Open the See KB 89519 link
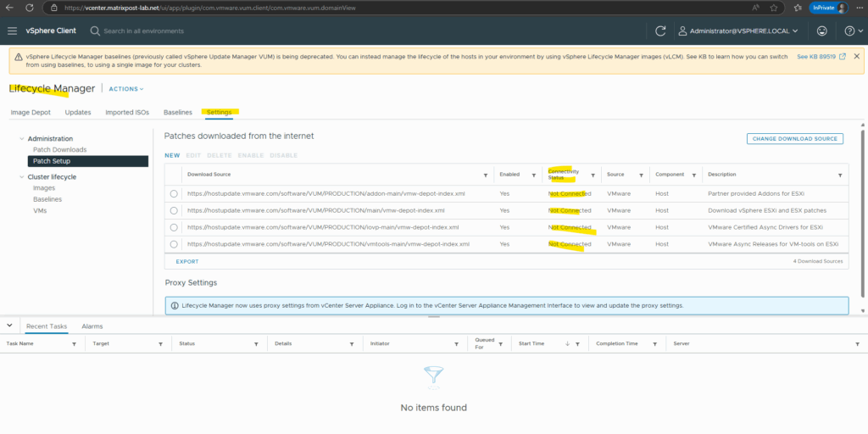 click(x=821, y=57)
